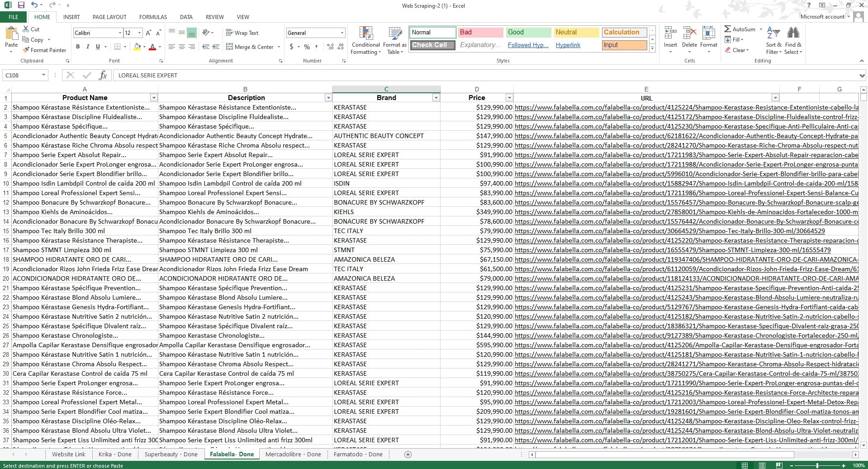Click the Cut scissors icon
The height and width of the screenshot is (469, 868).
pyautogui.click(x=26, y=29)
